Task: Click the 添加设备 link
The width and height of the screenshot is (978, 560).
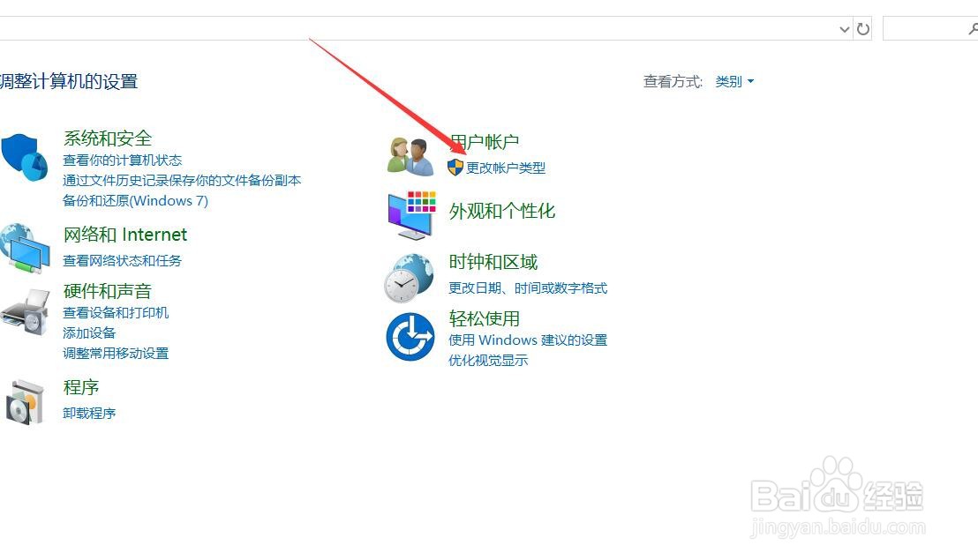Action: (89, 332)
